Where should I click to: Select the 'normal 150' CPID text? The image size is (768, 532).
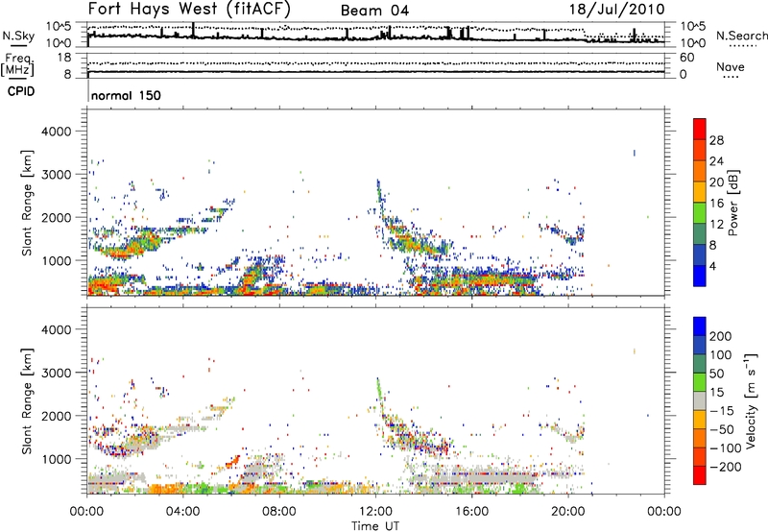click(126, 95)
